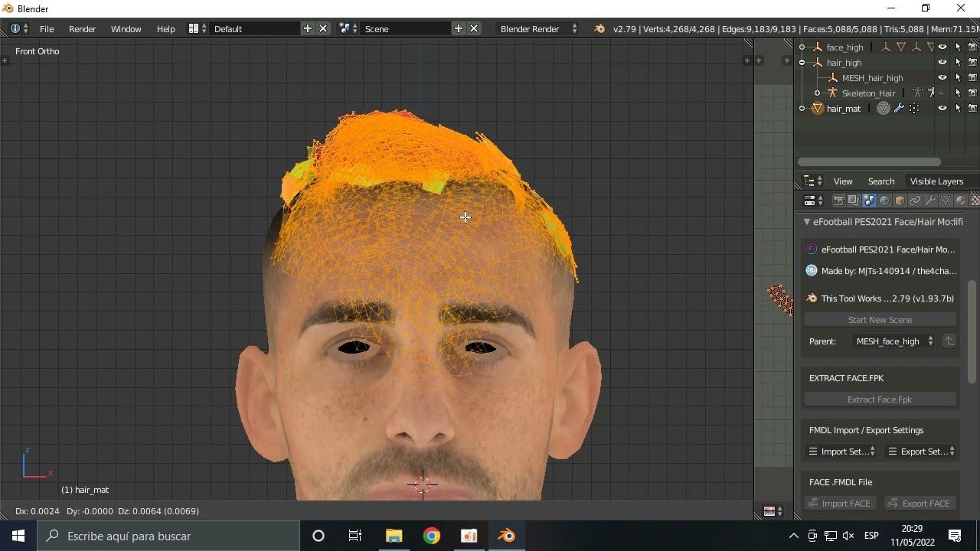Add a new scene with plus icon
Screen dimensions: 980x551
pyautogui.click(x=459, y=28)
